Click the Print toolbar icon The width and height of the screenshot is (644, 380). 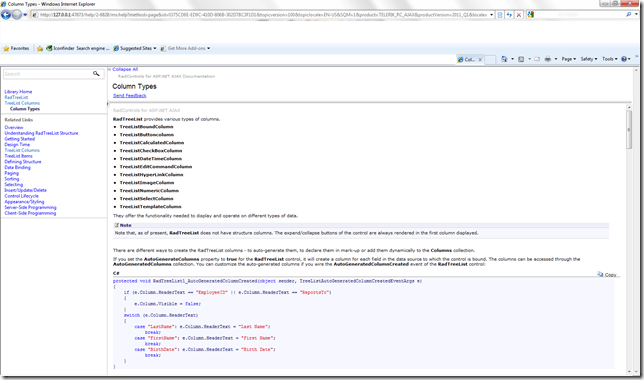click(x=547, y=59)
